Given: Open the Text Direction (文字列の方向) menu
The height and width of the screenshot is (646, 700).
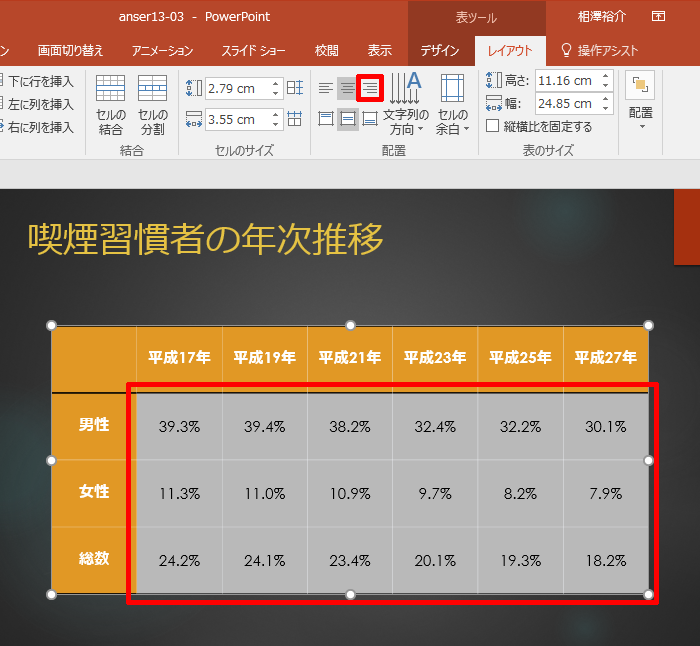Looking at the screenshot, I should click(405, 104).
